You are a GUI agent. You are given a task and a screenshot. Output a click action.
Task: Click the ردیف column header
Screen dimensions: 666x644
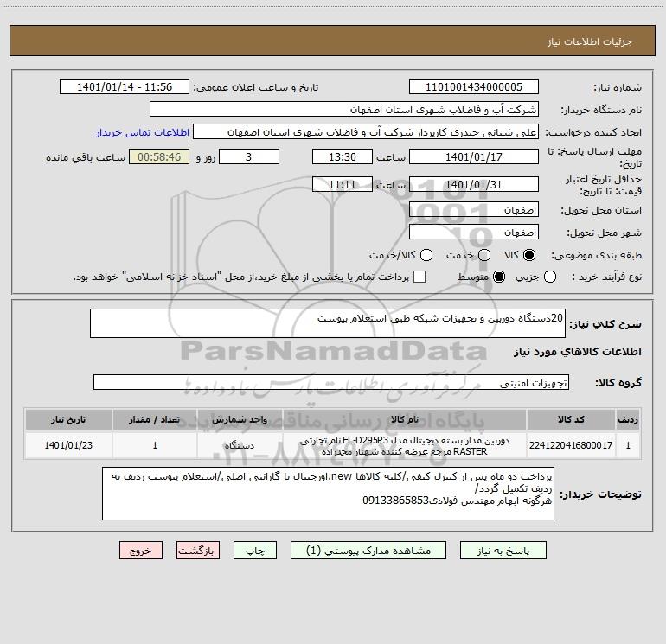click(628, 419)
